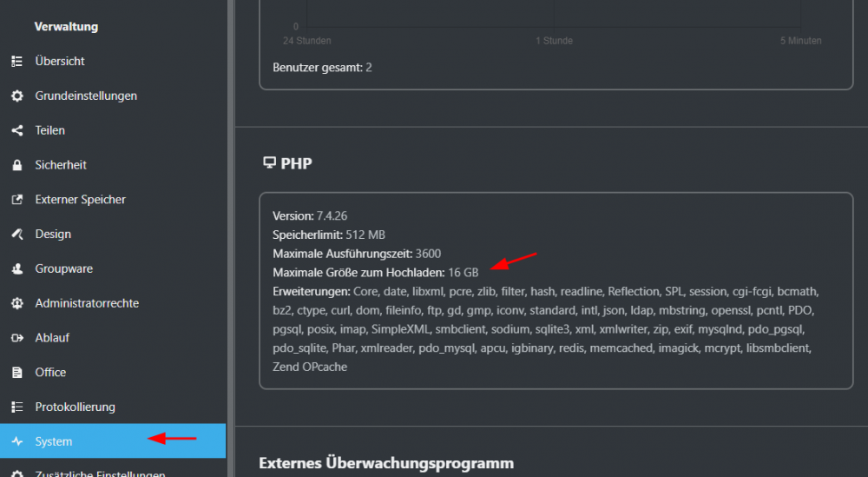Click the Teilen share icon
The width and height of the screenshot is (868, 477).
17,130
